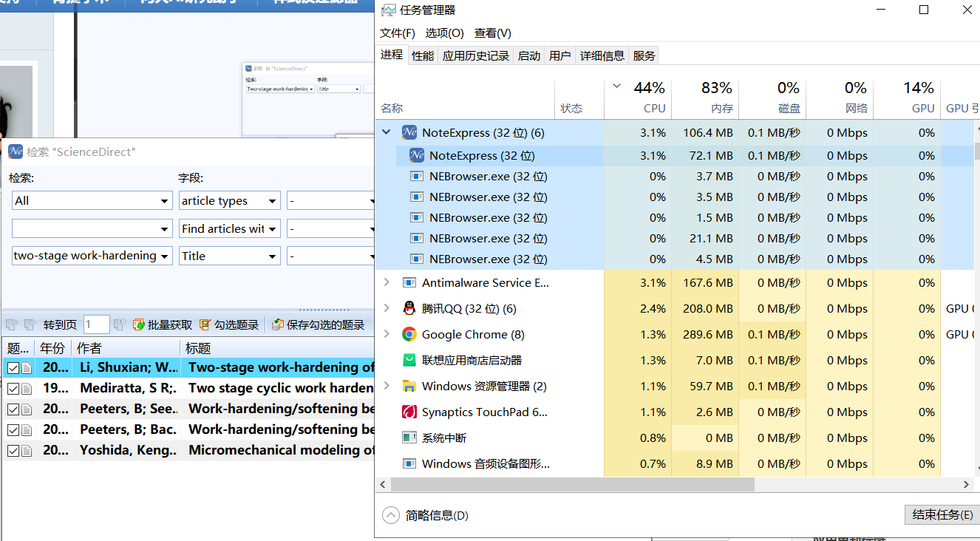
Task: Click the Synaptics TouchPad process icon
Action: 409,412
